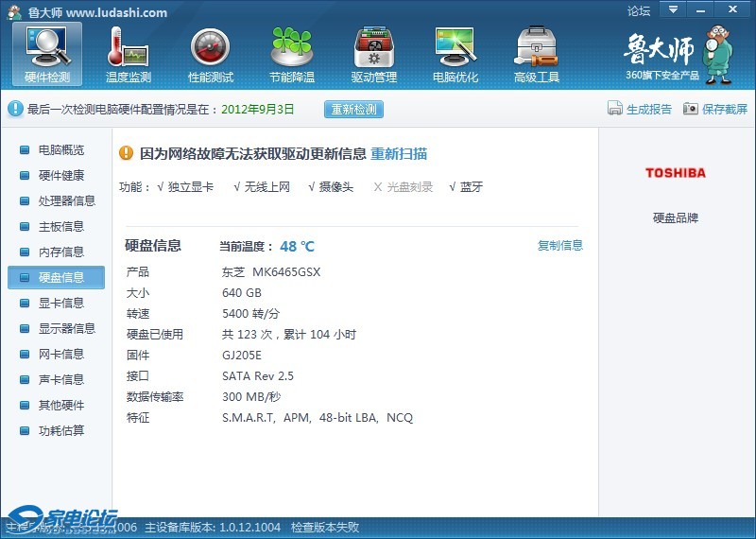Click the 摄像头 feature label
The image size is (756, 539).
pos(336,186)
